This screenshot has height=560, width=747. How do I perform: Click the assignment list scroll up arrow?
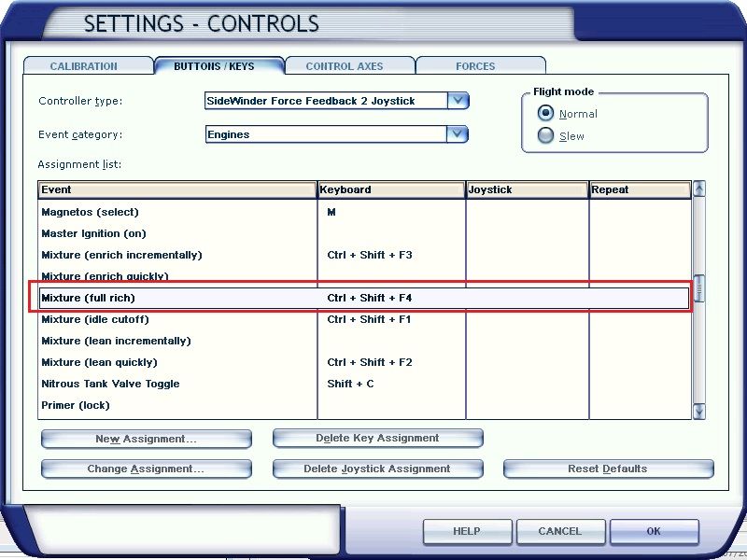pos(699,189)
